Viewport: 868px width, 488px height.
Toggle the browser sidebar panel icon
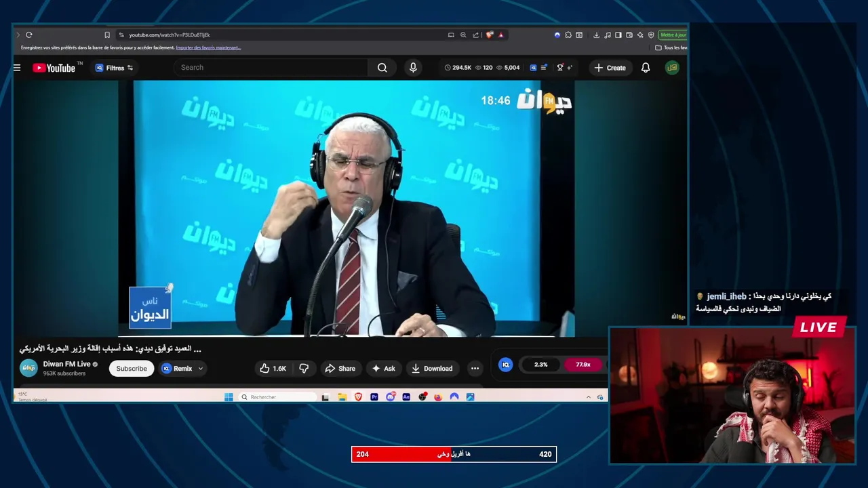618,35
